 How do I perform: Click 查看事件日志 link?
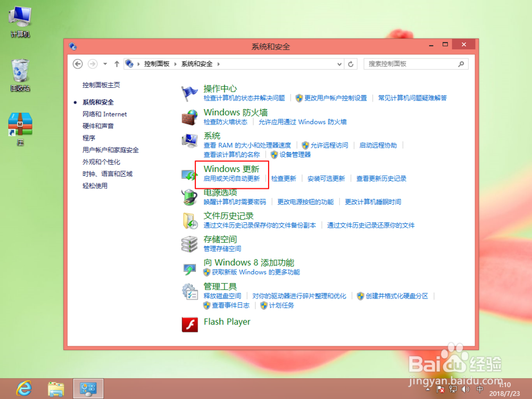click(230, 305)
